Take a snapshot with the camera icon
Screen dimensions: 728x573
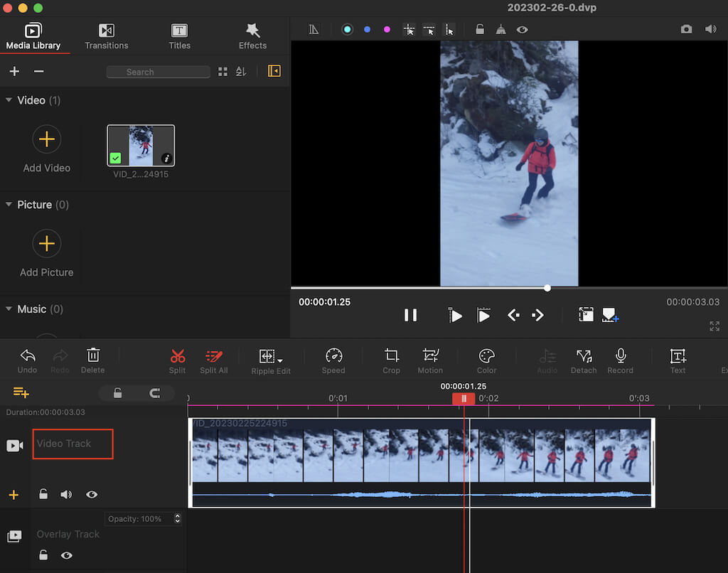tap(686, 29)
